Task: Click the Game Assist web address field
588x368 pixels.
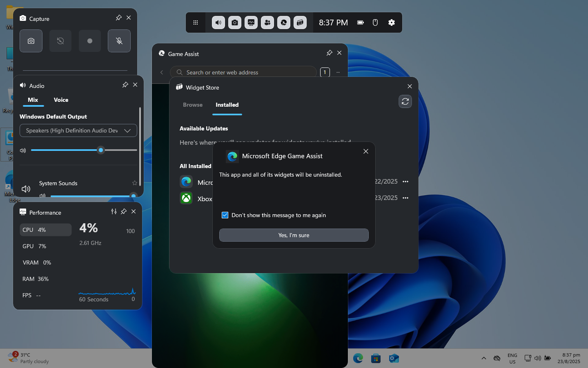Action: pyautogui.click(x=243, y=72)
